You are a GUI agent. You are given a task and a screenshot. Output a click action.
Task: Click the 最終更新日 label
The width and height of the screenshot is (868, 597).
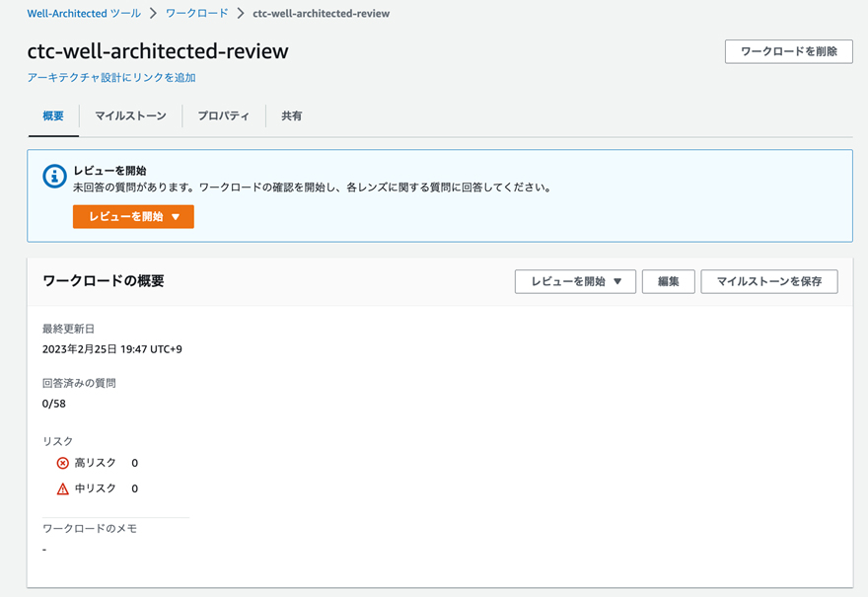click(x=69, y=329)
